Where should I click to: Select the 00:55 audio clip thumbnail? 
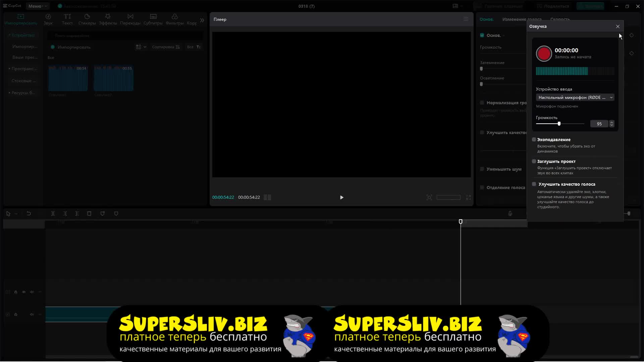pos(113,78)
